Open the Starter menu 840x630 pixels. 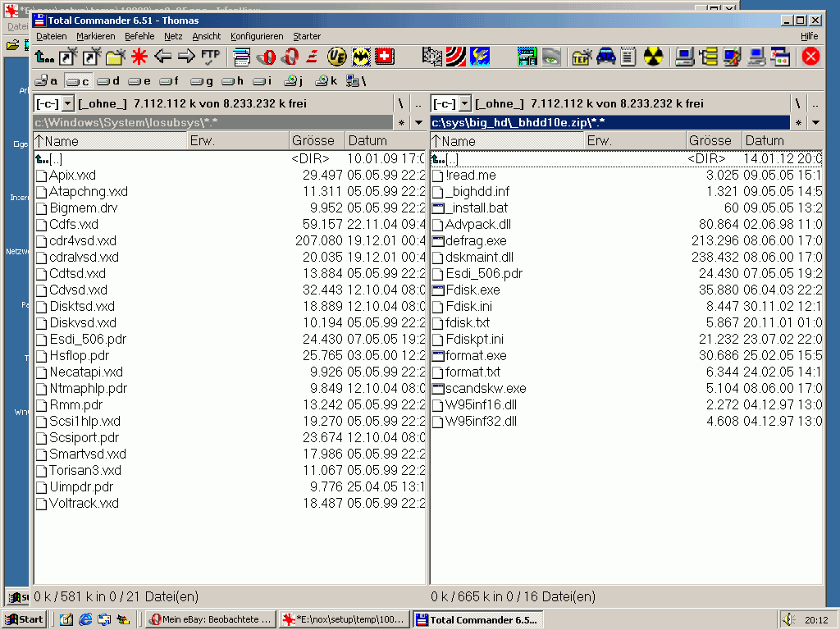(307, 36)
